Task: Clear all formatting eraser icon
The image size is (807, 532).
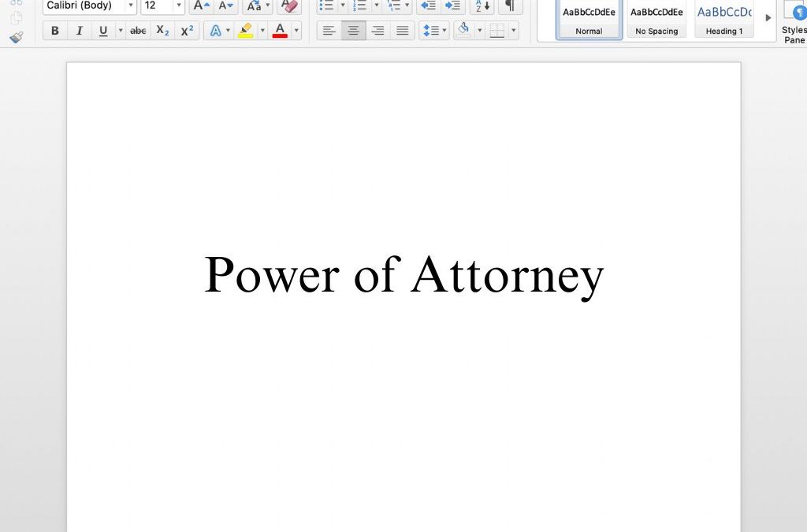Action: (290, 6)
